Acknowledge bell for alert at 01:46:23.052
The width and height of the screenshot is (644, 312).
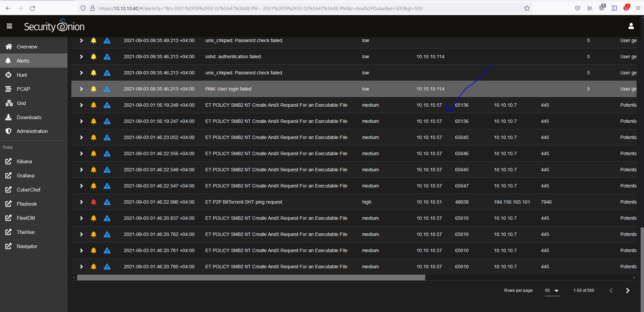pos(94,137)
